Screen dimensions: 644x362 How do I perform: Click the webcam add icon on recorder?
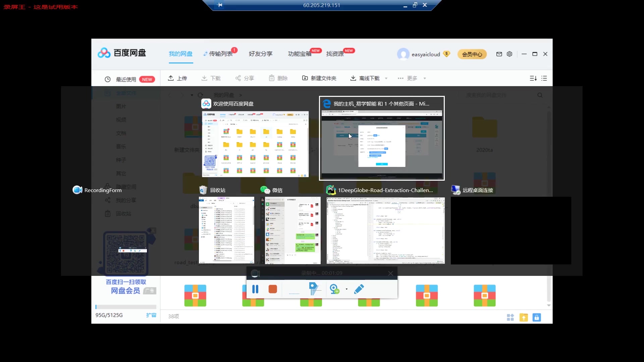[x=334, y=289]
